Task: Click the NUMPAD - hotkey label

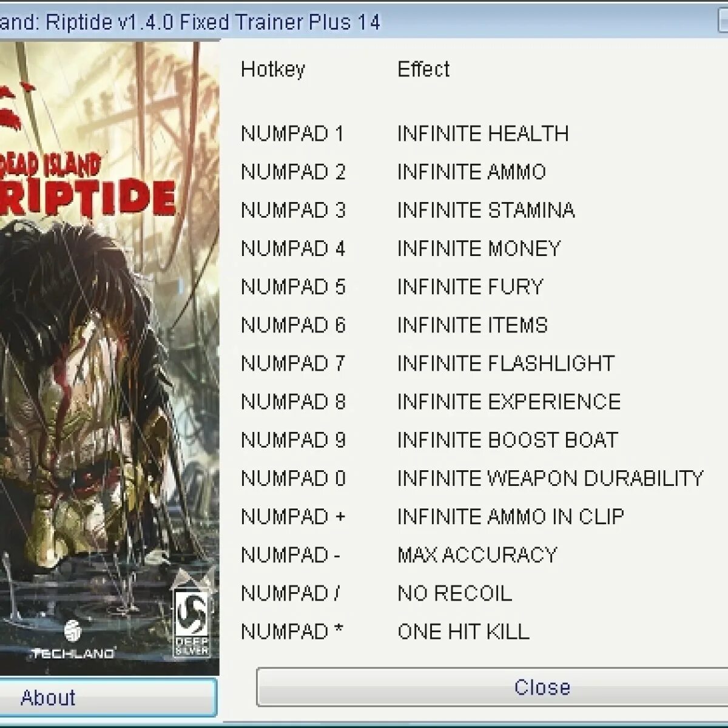Action: (x=291, y=554)
